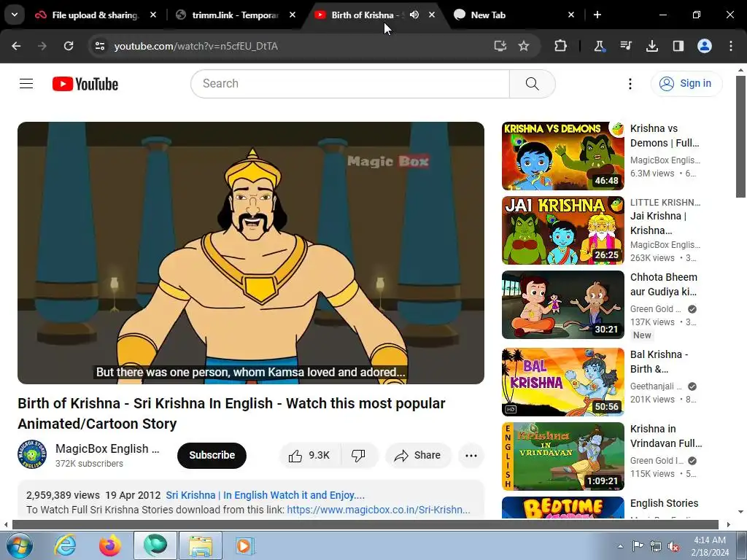Like the video with 9.3K likes
The image size is (747, 560).
309,455
